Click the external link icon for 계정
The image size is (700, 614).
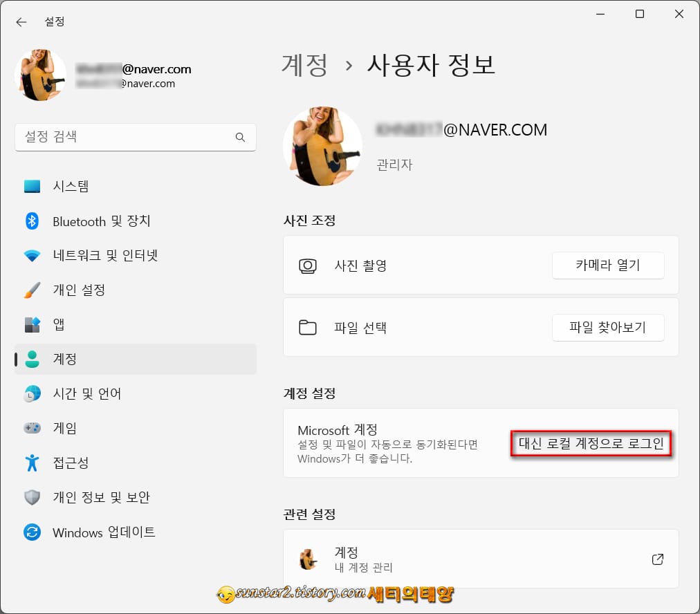658,559
